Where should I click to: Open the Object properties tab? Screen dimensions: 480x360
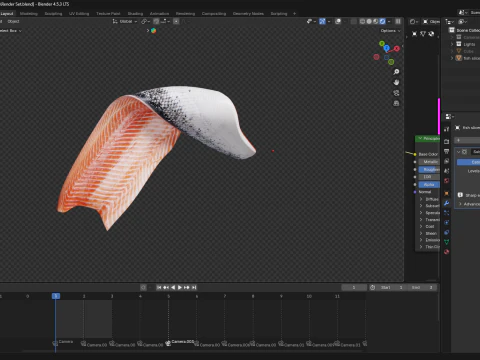coord(447,193)
